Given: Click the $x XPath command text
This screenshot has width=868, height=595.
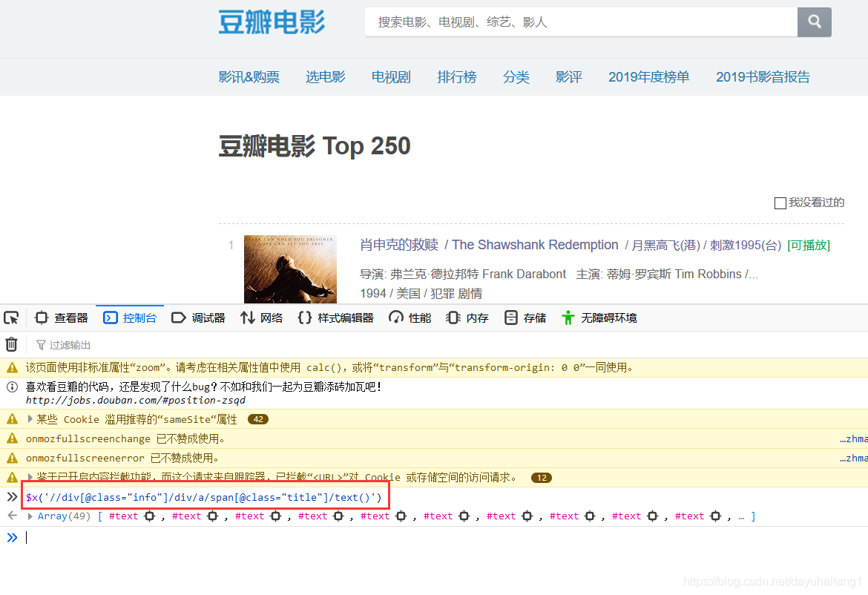Looking at the screenshot, I should 204,497.
